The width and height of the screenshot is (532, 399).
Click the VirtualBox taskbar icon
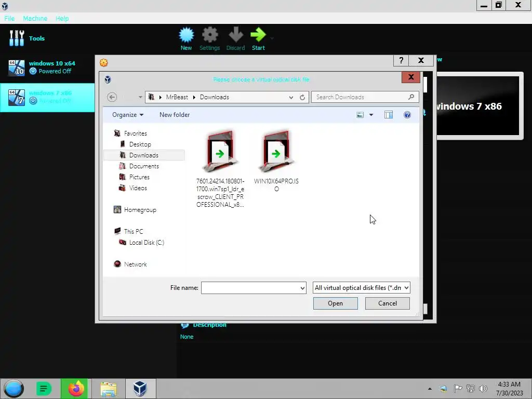pyautogui.click(x=140, y=389)
